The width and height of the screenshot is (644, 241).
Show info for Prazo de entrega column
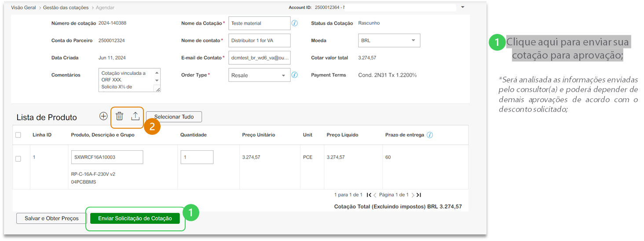[x=430, y=135]
